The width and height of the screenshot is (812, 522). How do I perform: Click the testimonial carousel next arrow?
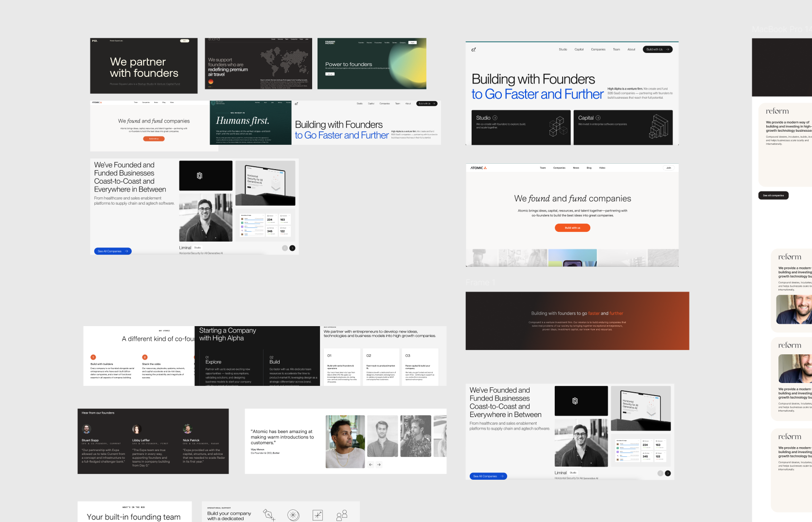tap(379, 465)
